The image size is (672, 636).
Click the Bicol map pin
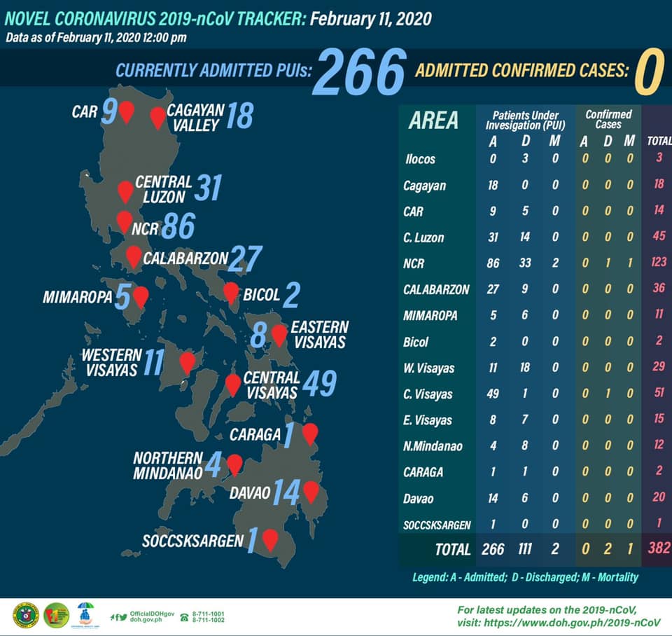coord(231,292)
